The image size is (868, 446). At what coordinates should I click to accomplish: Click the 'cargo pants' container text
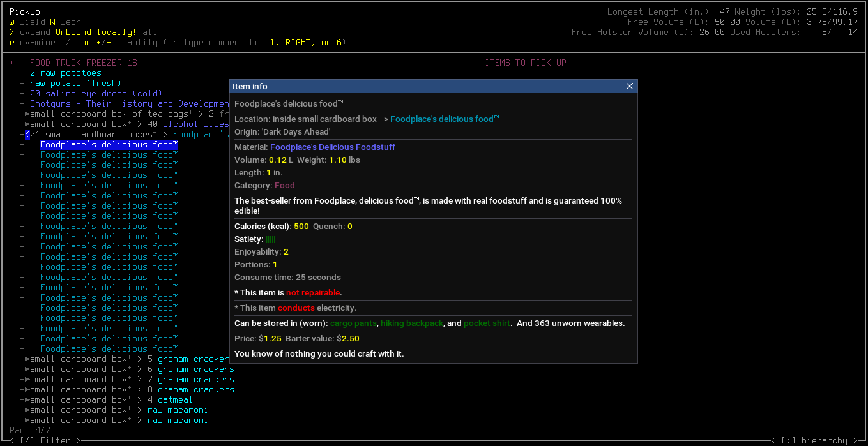pyautogui.click(x=353, y=323)
